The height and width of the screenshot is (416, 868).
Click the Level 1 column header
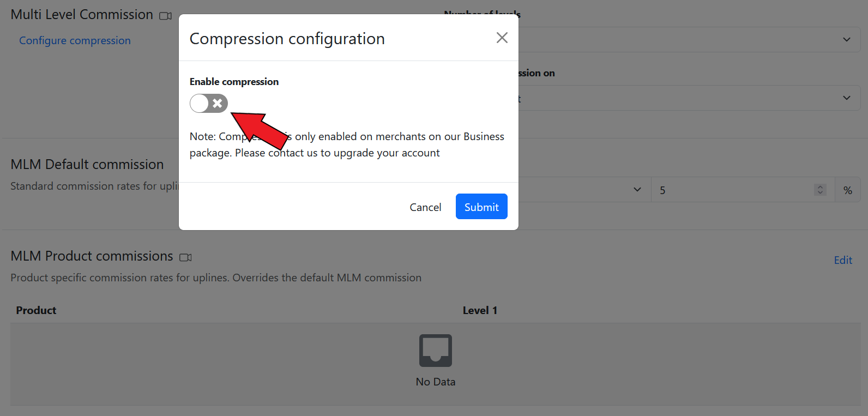(x=480, y=310)
